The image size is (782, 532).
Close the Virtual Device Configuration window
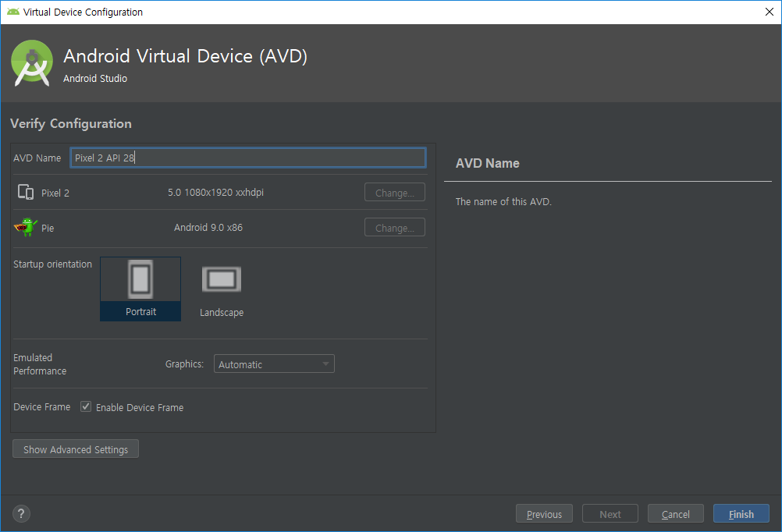coord(769,12)
